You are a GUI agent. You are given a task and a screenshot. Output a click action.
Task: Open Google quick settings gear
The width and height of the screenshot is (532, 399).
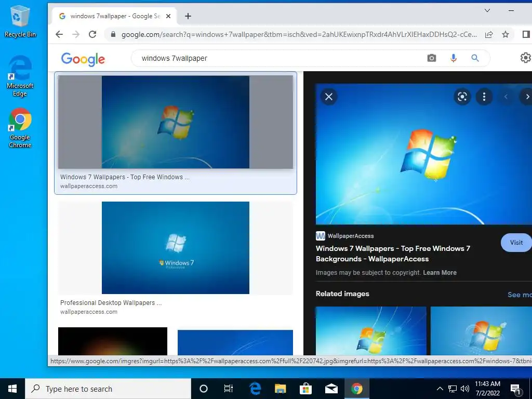[526, 58]
